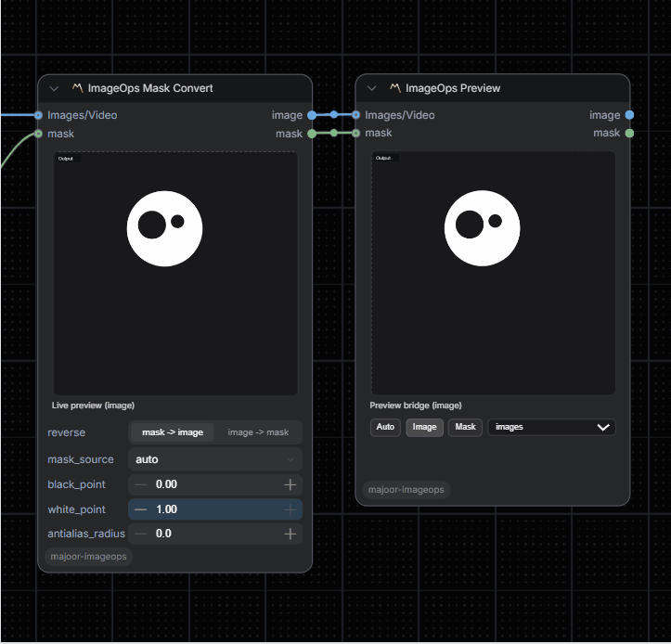The image size is (671, 644).
Task: Click Mask Convert image output socket
Action: click(312, 115)
